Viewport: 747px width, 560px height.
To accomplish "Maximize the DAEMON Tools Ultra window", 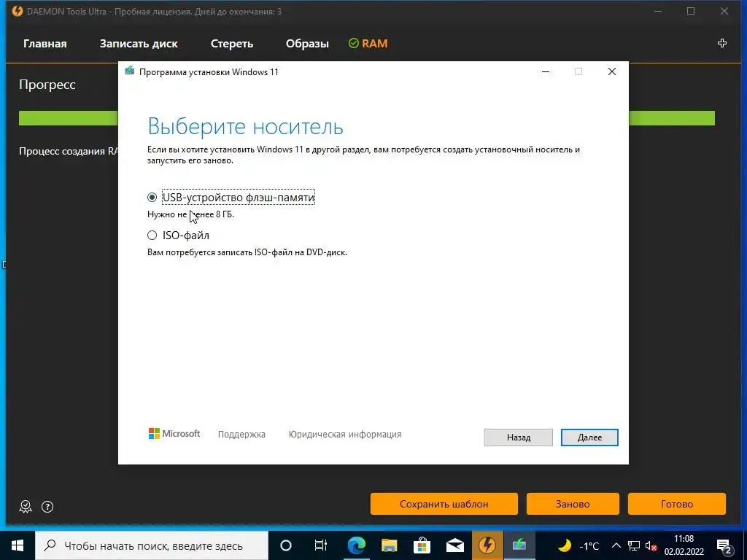I will click(691, 11).
